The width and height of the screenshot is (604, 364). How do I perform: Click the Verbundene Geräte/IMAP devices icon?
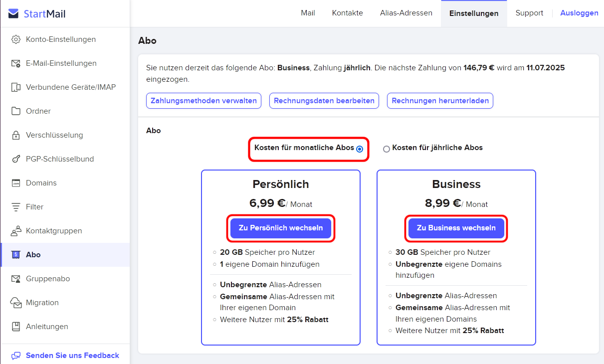click(16, 87)
